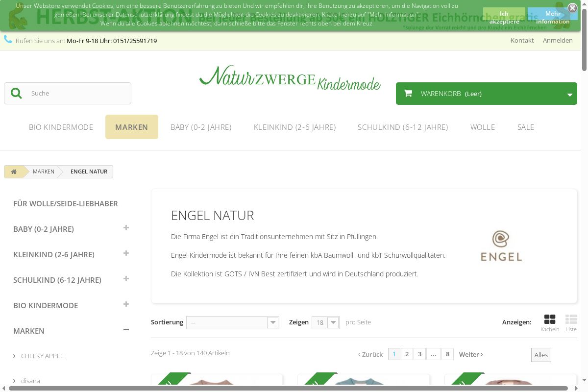Screen dimensions: 588x392
Task: Click Marken in the breadcrumb
Action: (x=44, y=171)
